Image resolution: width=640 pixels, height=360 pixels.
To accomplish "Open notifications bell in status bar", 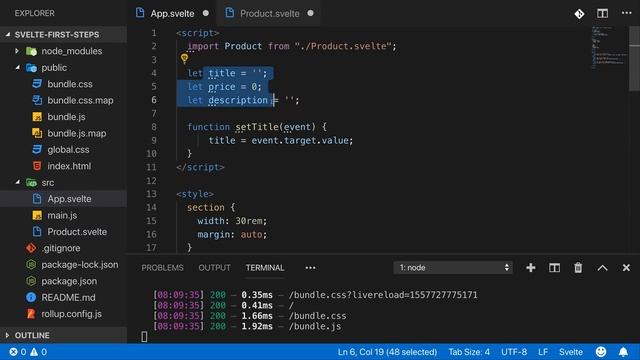I will tap(623, 352).
